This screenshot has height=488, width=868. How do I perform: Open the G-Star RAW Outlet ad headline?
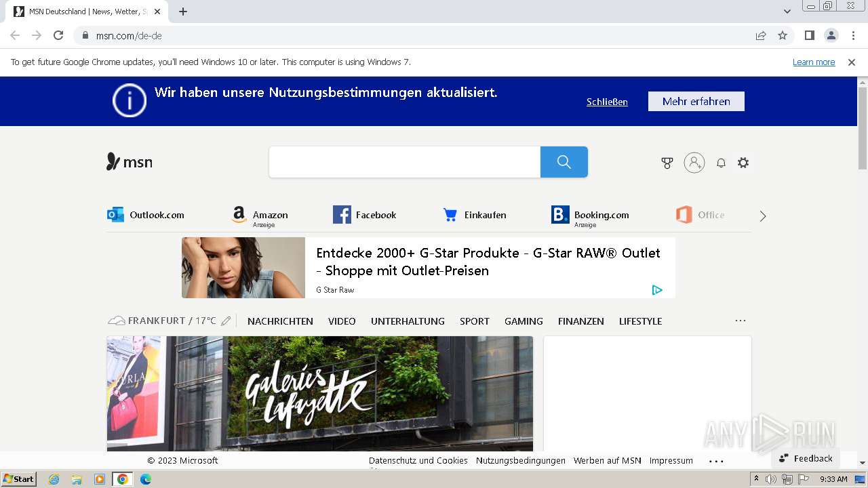coord(488,262)
